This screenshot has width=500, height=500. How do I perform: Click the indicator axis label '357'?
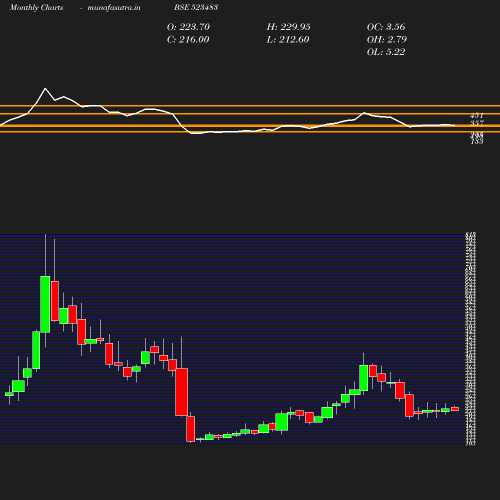click(477, 123)
